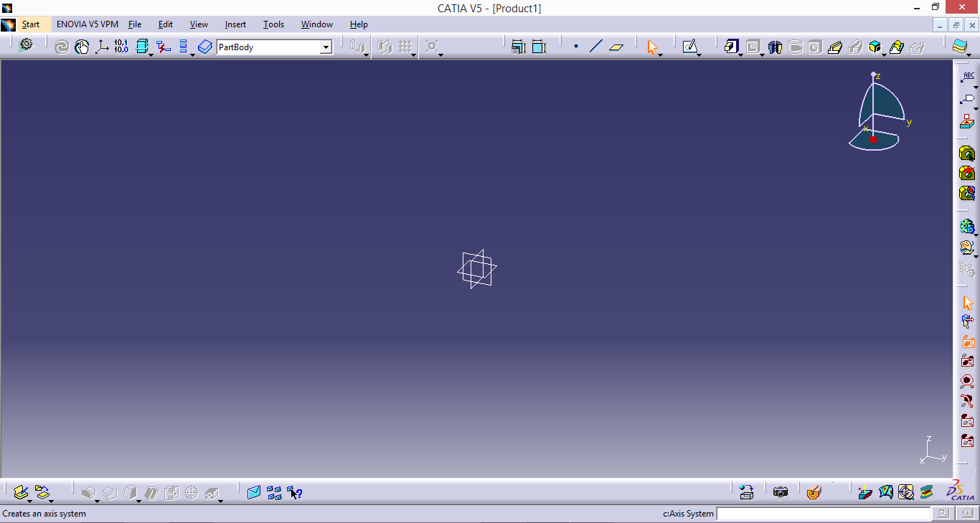
Task: Select the Plane creation tool
Action: coord(616,47)
